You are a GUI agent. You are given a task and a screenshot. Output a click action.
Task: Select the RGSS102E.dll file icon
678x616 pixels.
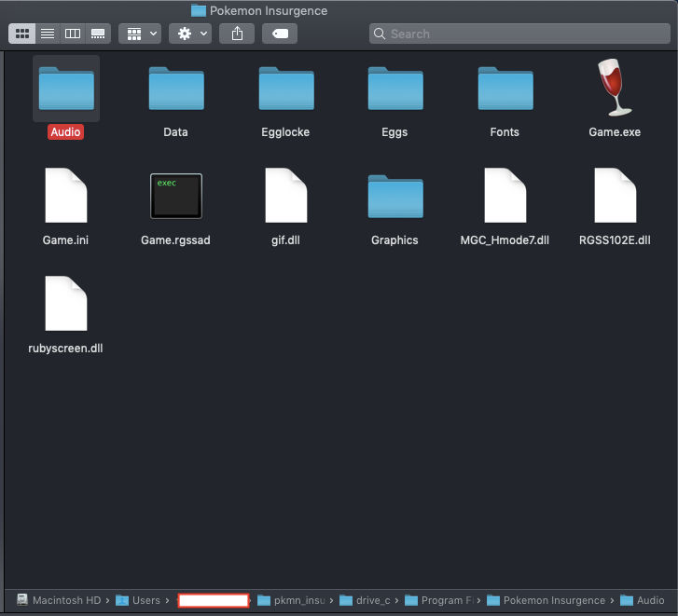[616, 196]
